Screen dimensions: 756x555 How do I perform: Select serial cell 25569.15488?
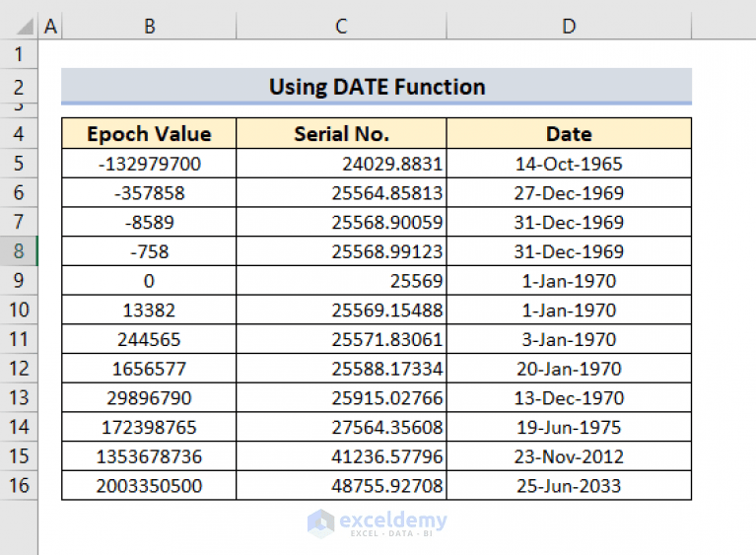coord(341,311)
